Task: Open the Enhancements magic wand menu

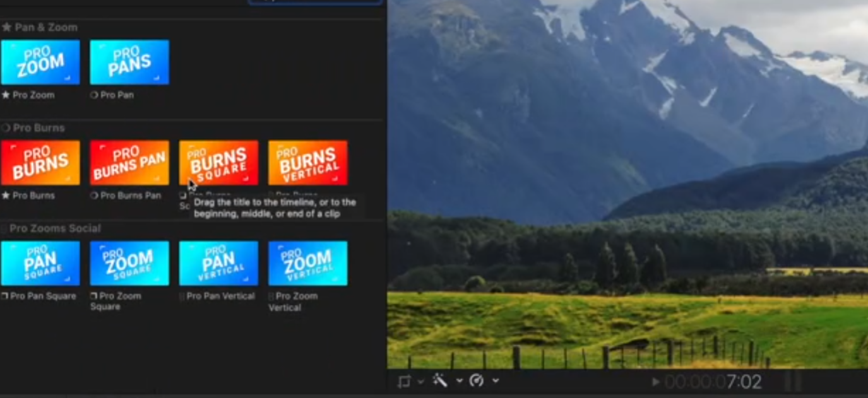Action: [440, 380]
